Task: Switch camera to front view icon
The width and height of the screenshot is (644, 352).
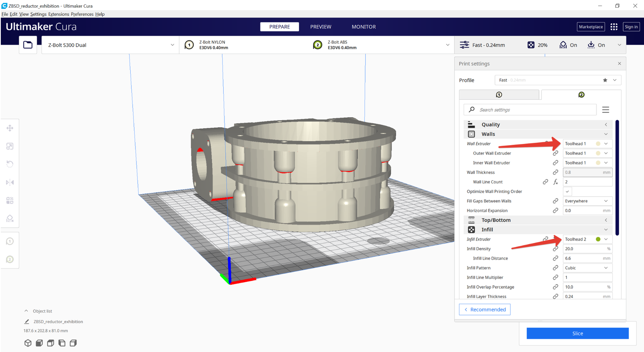Action: [39, 343]
